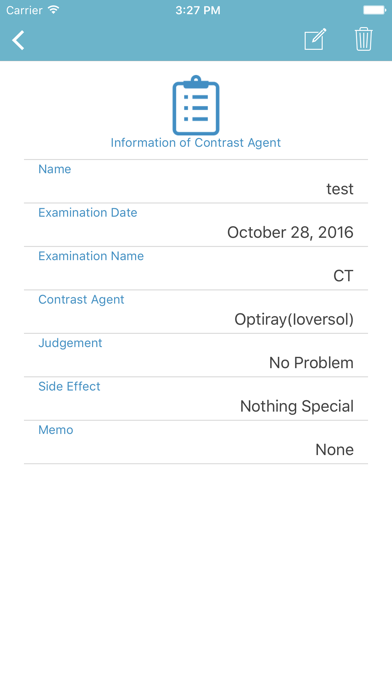Tap the back arrow icon
Screen dimensions: 392x696
pyautogui.click(x=18, y=40)
